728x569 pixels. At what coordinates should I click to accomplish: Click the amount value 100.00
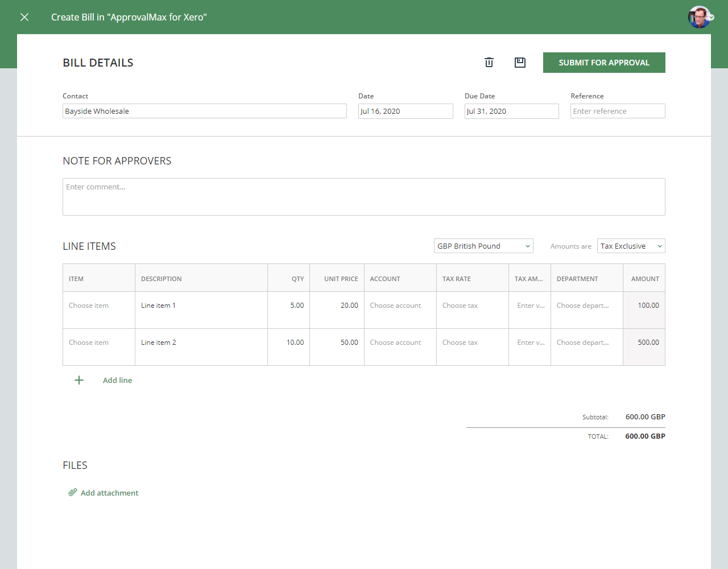[648, 306]
